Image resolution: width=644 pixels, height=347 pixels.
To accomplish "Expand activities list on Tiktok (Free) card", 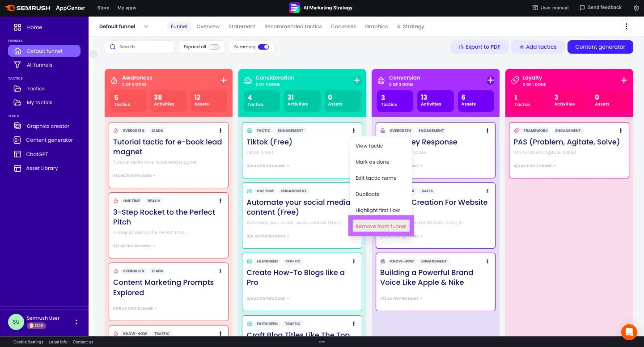I will tap(267, 166).
